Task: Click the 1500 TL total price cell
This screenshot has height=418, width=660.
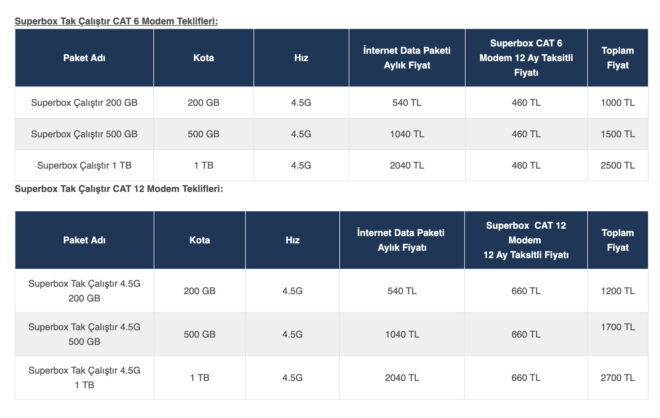Action: (617, 134)
